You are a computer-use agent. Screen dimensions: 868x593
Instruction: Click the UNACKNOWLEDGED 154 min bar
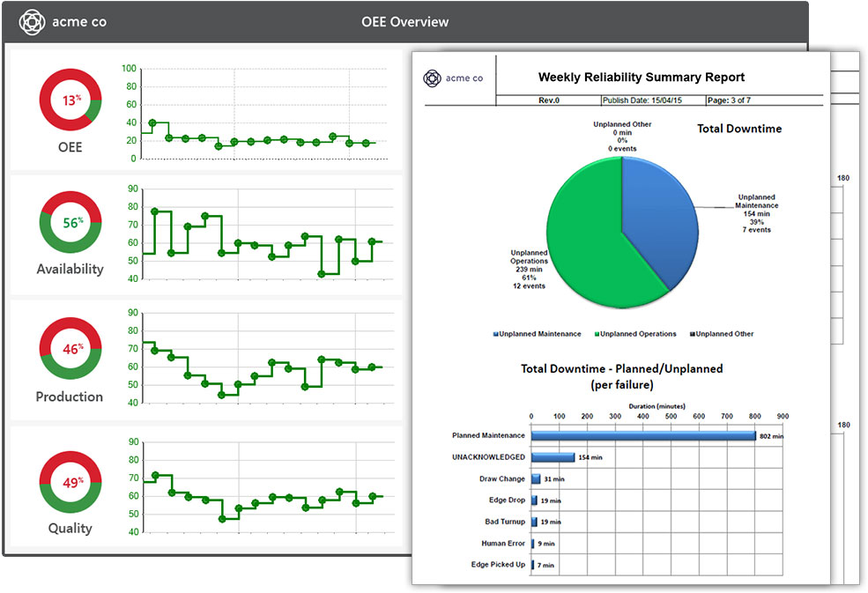coord(553,457)
